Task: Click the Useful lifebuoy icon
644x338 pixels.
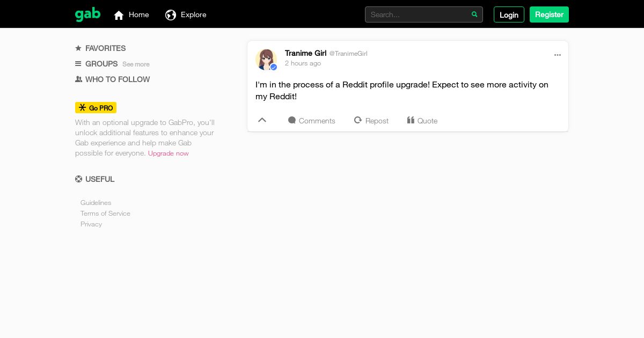Action: (x=79, y=179)
